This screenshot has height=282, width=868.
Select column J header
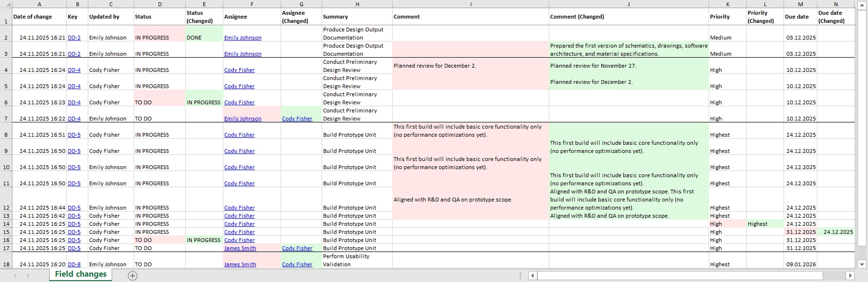629,4
